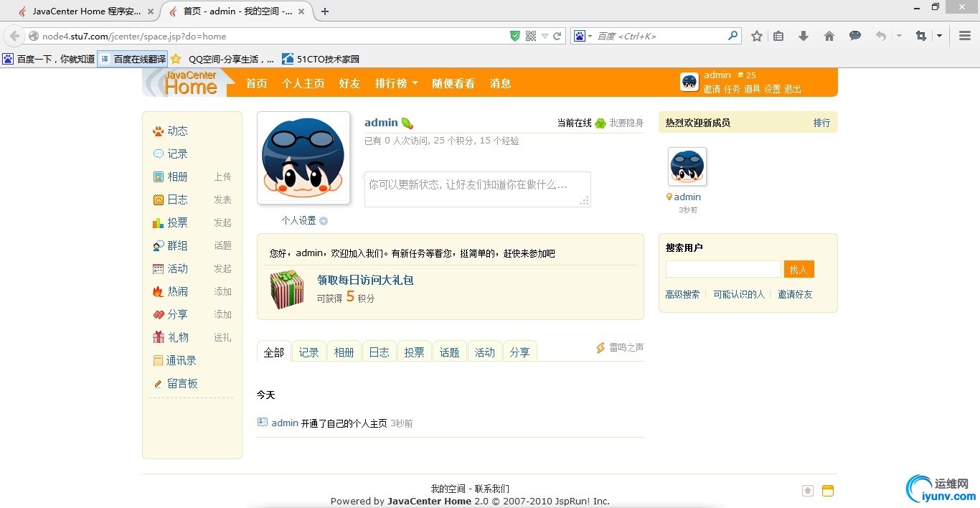
Task: Open the 热闹 sidebar entry
Action: tap(176, 291)
